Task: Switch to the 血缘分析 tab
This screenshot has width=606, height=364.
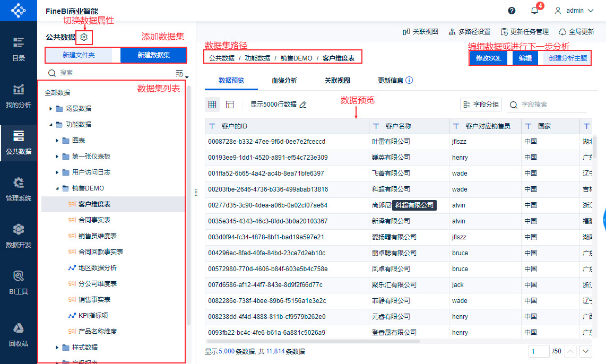Action: (x=284, y=80)
